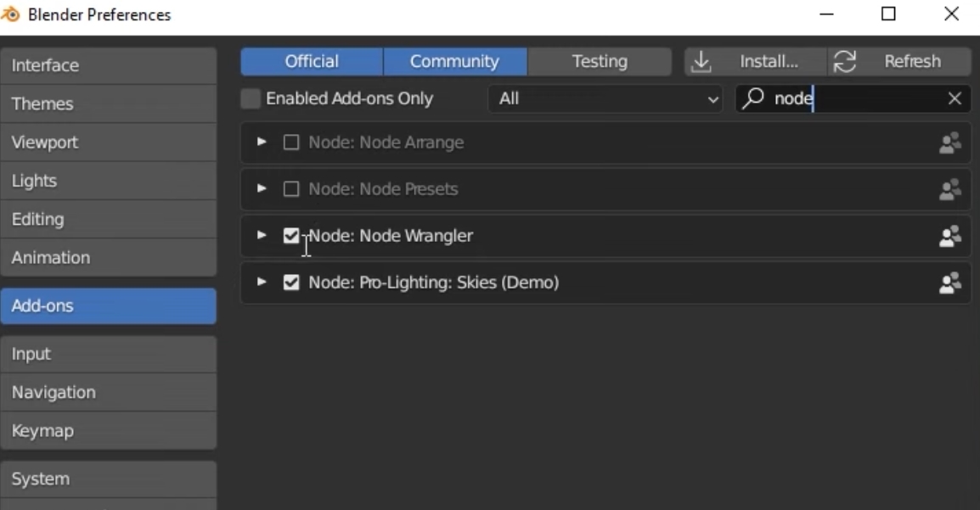Open the Keymap preferences section

108,430
